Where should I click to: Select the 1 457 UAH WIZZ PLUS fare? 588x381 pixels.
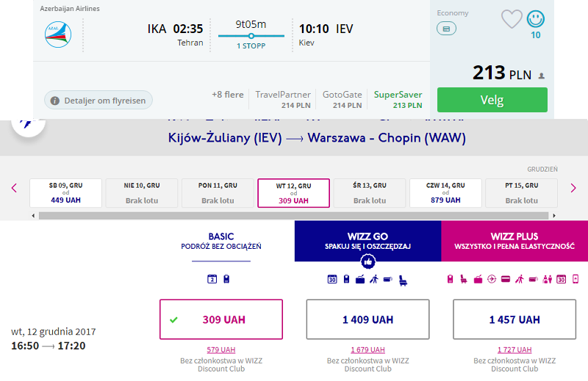[x=514, y=319]
